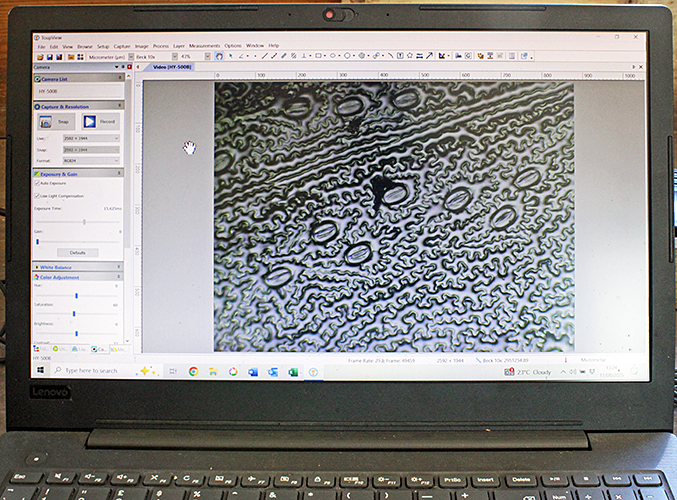The width and height of the screenshot is (677, 500).
Task: Open the 43% zoom level dropdown
Action: 208,57
